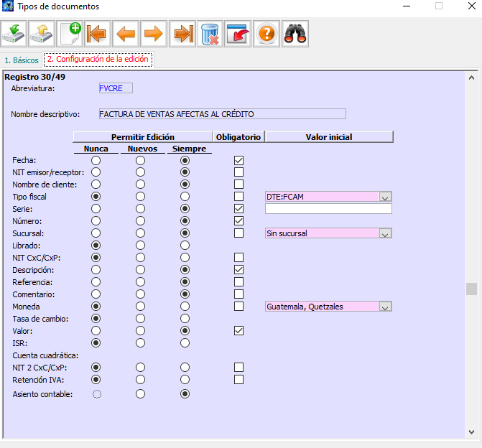Viewport: 482px width, 448px height.
Task: Open help with the question mark icon
Action: coord(267,34)
